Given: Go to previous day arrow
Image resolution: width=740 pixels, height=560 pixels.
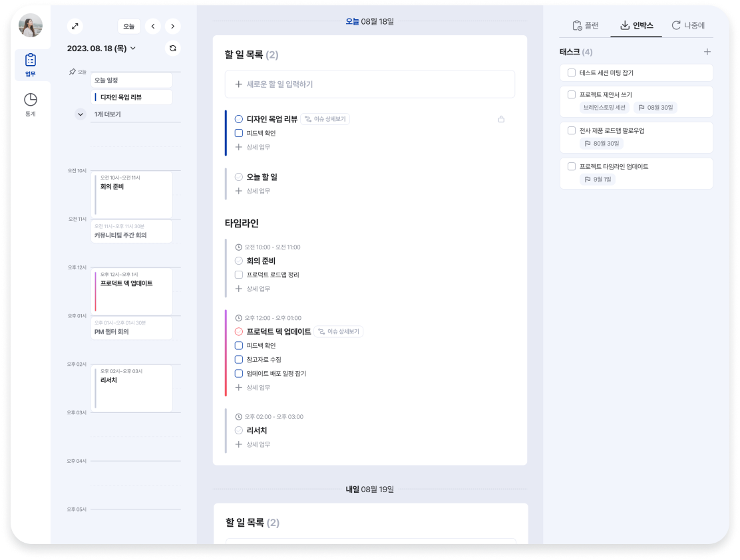Looking at the screenshot, I should [x=153, y=27].
